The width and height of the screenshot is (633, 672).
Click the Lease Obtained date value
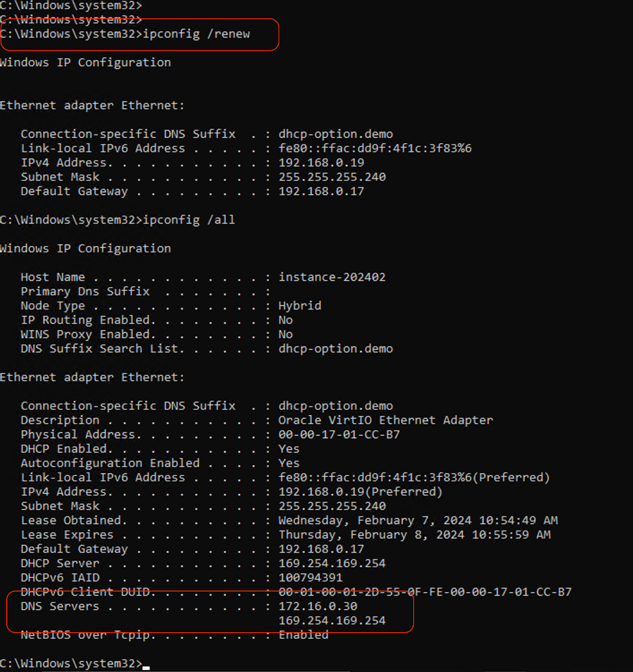coord(418,521)
